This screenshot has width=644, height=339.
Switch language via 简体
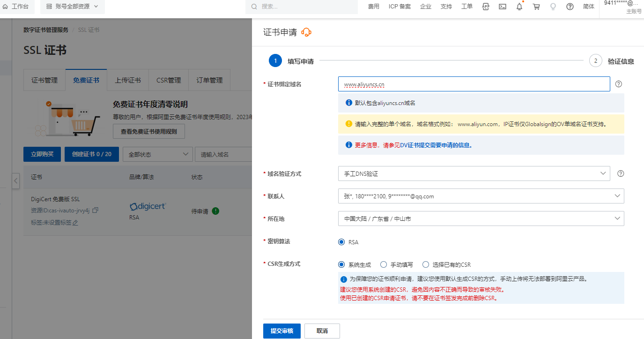pos(589,7)
